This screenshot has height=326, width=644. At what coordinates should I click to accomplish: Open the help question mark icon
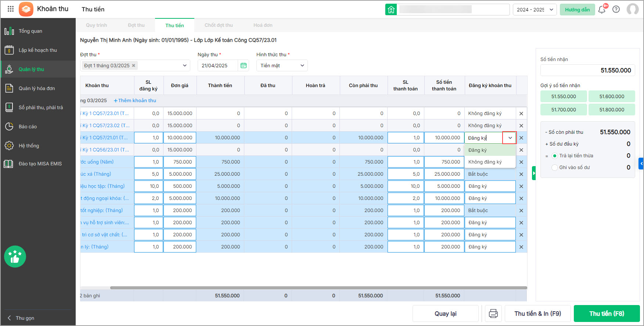[616, 10]
